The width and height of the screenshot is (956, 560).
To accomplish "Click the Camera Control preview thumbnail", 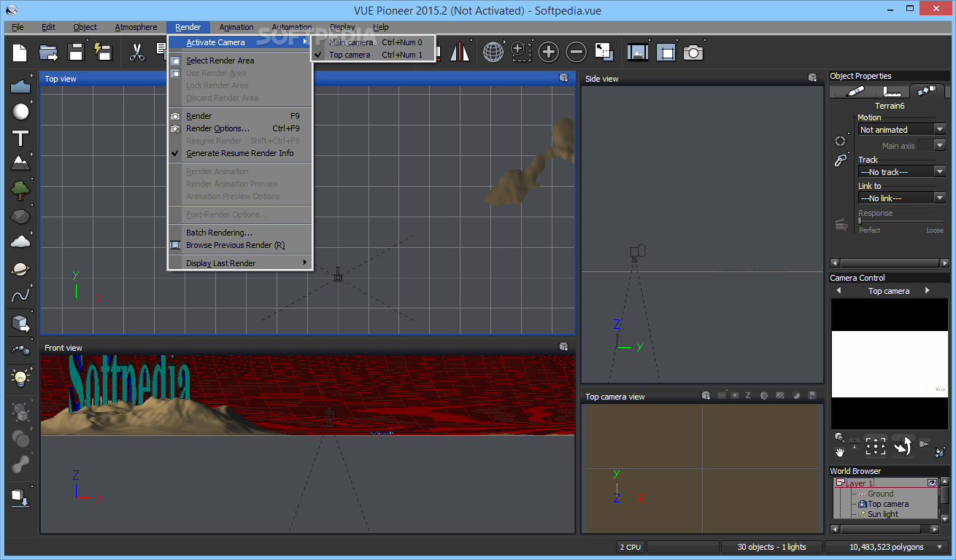I will pyautogui.click(x=890, y=364).
